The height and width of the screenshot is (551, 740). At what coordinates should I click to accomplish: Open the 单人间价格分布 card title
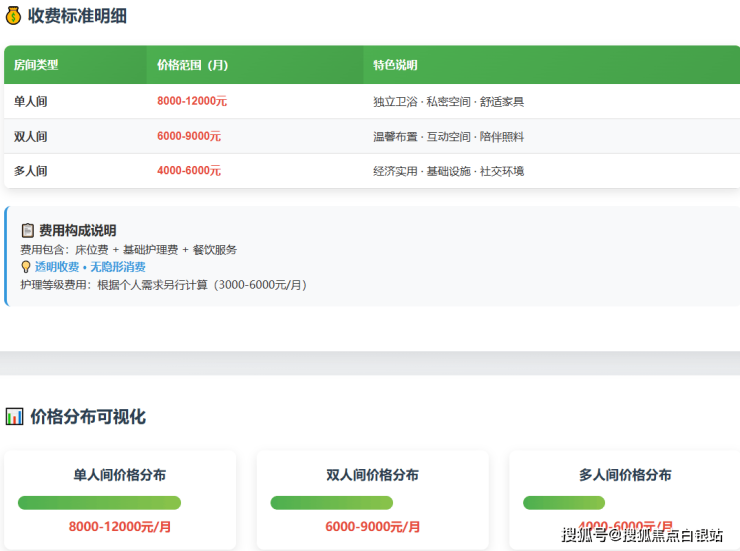coord(120,475)
